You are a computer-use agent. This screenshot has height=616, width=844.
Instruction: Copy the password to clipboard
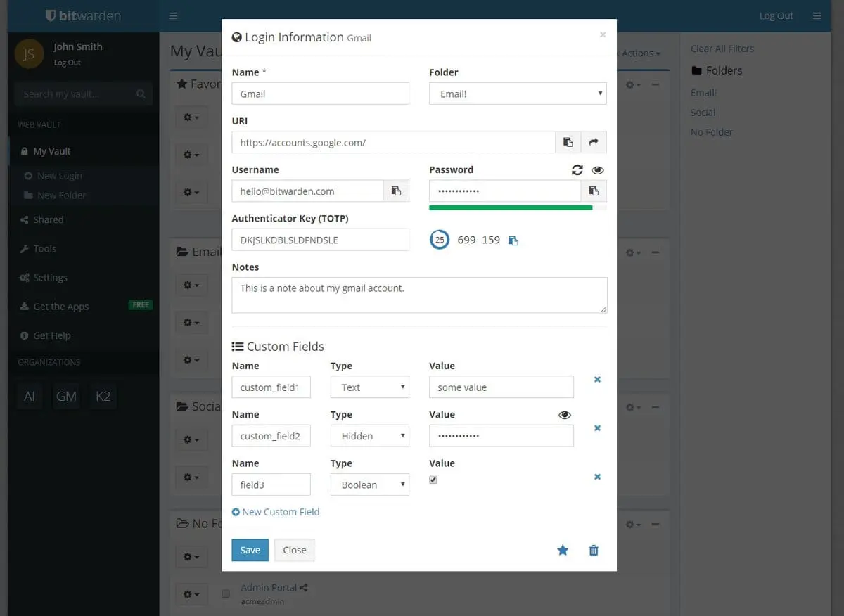(594, 191)
